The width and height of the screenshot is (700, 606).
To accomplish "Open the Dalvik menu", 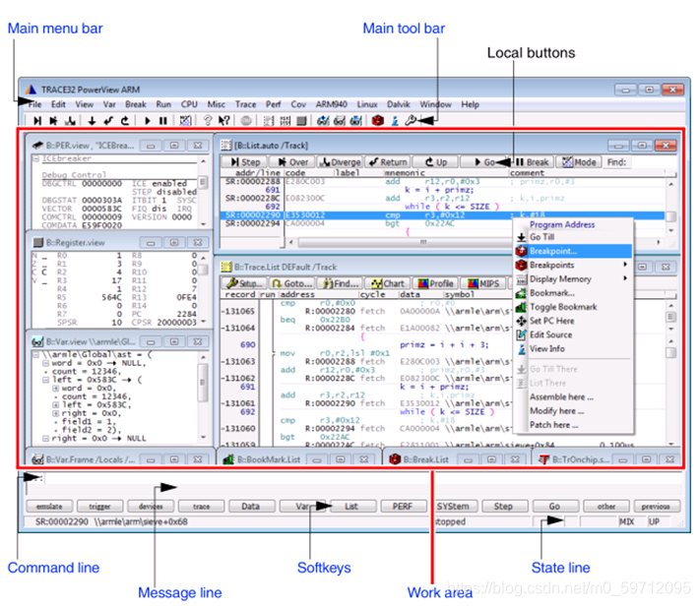I will [x=398, y=104].
